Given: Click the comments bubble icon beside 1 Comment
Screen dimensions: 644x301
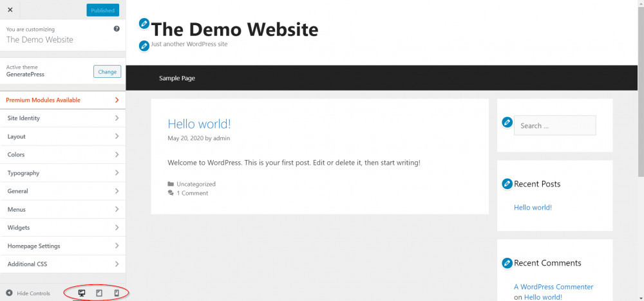Looking at the screenshot, I should (x=171, y=193).
